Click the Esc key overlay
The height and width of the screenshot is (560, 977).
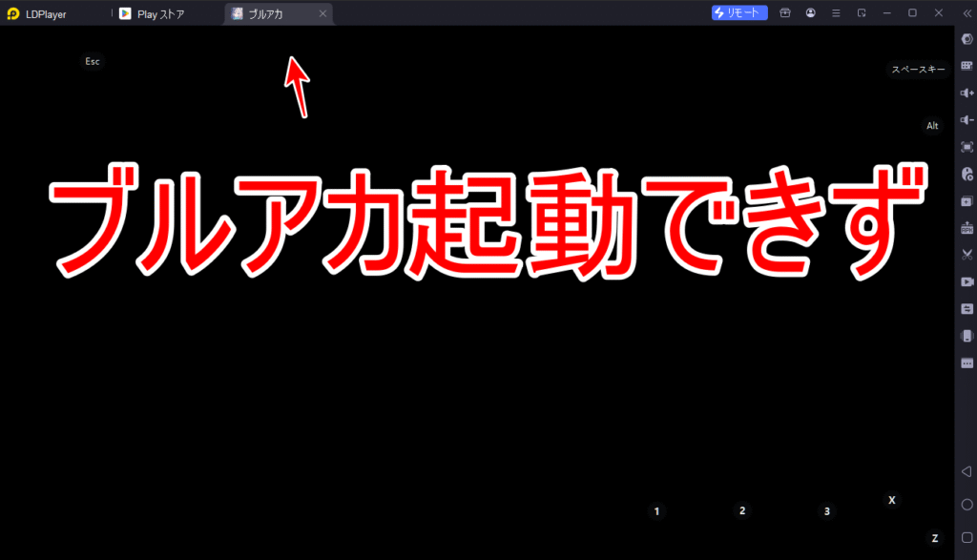pyautogui.click(x=93, y=61)
